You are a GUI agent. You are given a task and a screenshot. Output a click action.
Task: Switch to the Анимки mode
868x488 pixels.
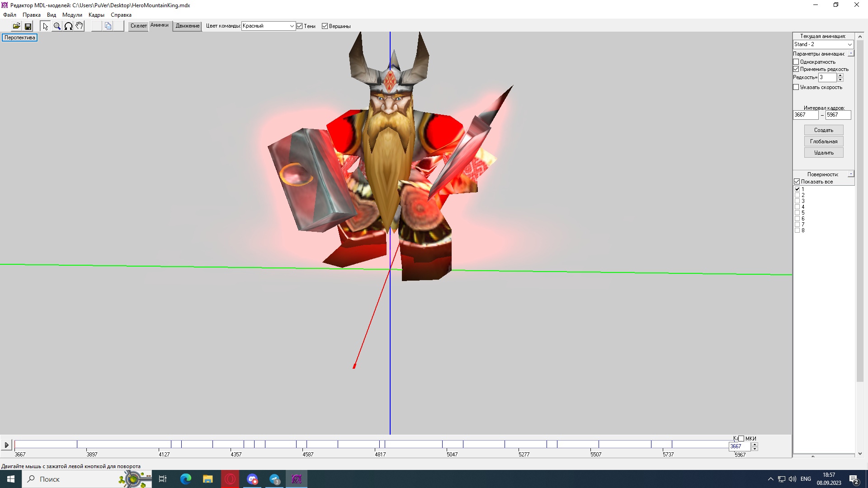point(160,26)
